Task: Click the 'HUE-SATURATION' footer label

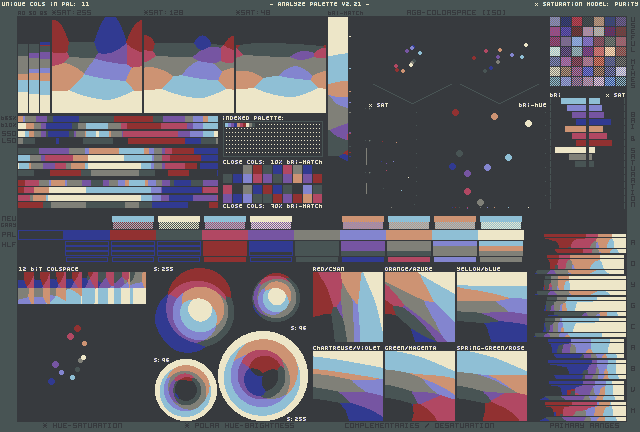Action: [x=83, y=425]
